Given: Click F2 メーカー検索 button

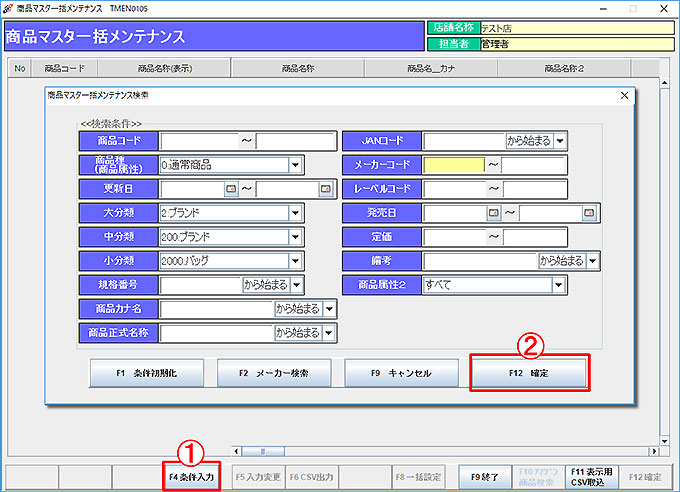Looking at the screenshot, I should tap(274, 373).
